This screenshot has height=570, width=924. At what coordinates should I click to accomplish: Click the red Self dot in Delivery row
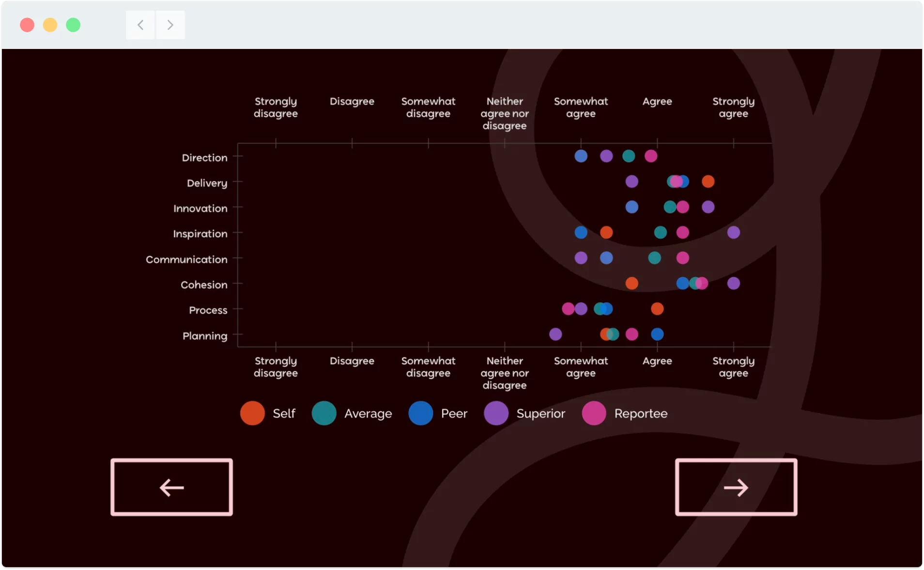pyautogui.click(x=708, y=181)
